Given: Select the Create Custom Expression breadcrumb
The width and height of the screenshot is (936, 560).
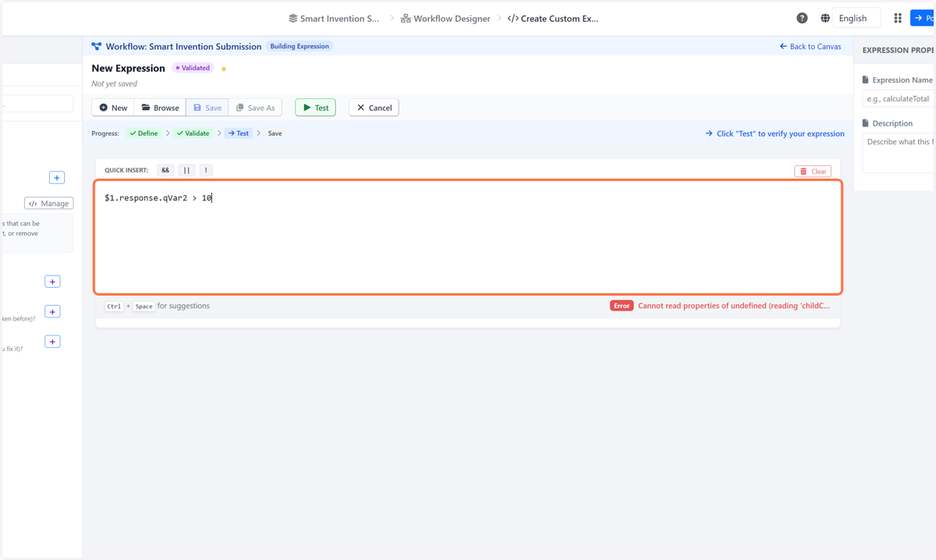Looking at the screenshot, I should (x=553, y=18).
